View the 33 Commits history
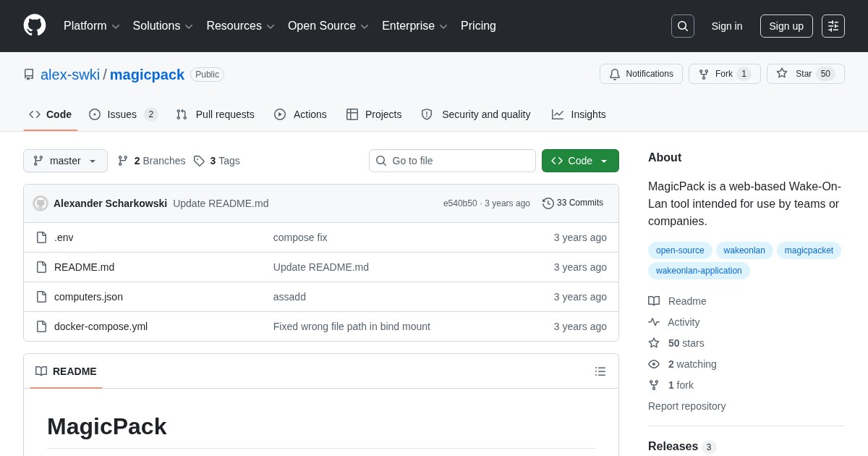868x456 pixels. pos(573,203)
